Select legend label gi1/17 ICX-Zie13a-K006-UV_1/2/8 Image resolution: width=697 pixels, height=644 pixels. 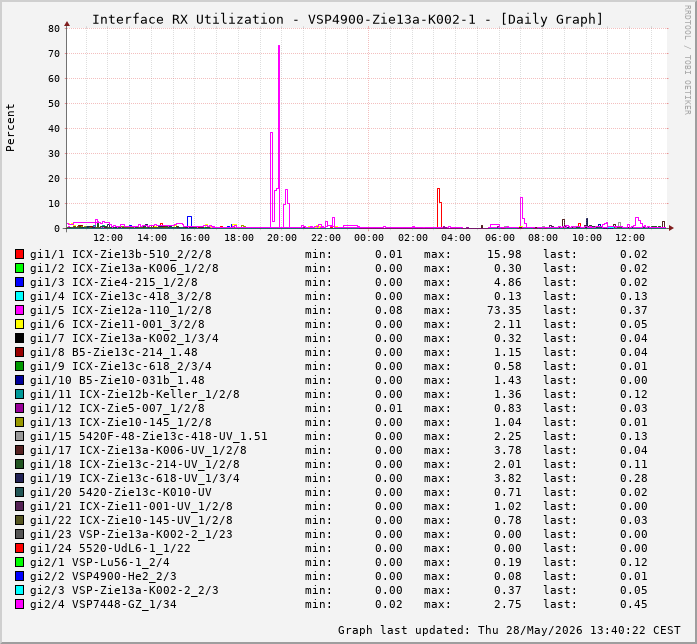click(x=138, y=450)
